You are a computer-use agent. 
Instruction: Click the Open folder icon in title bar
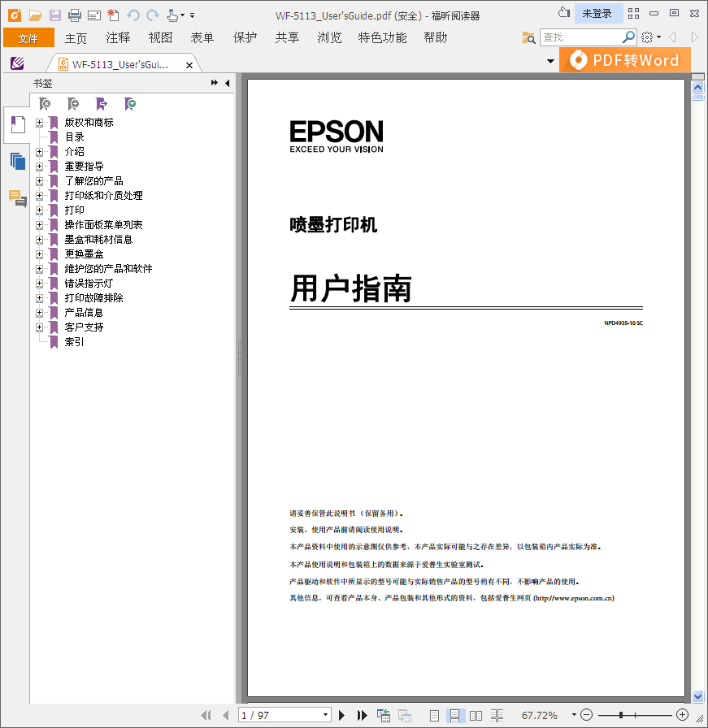(35, 15)
